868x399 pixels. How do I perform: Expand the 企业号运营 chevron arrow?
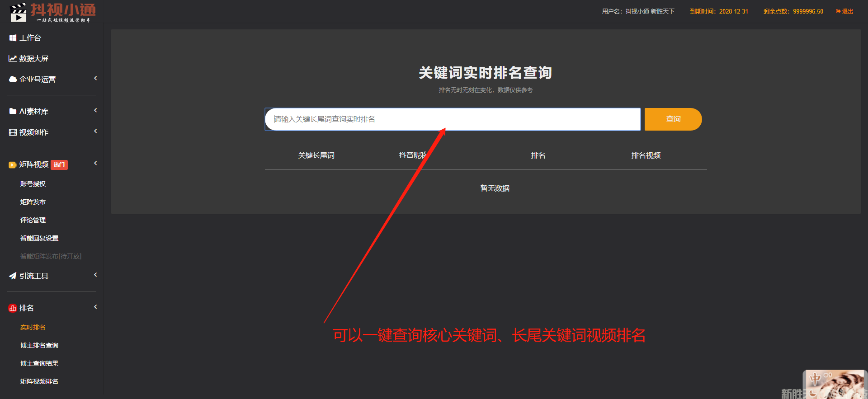click(x=95, y=79)
